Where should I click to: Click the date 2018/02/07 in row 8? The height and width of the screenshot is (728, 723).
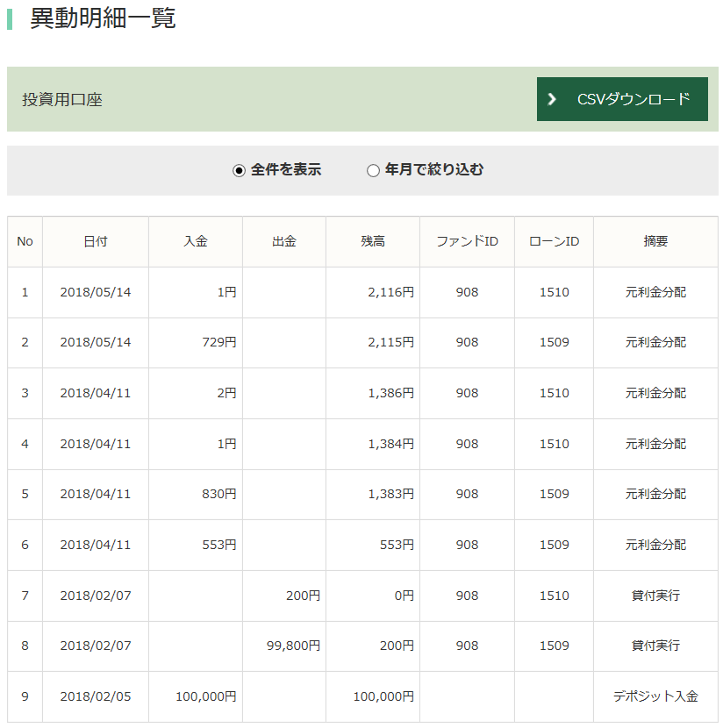tap(96, 646)
